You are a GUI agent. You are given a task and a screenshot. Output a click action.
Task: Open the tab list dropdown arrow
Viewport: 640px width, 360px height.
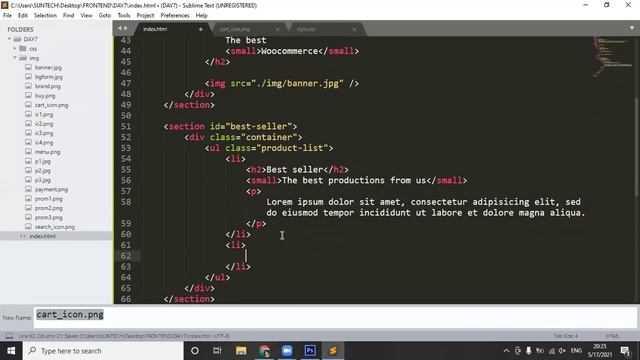632,28
